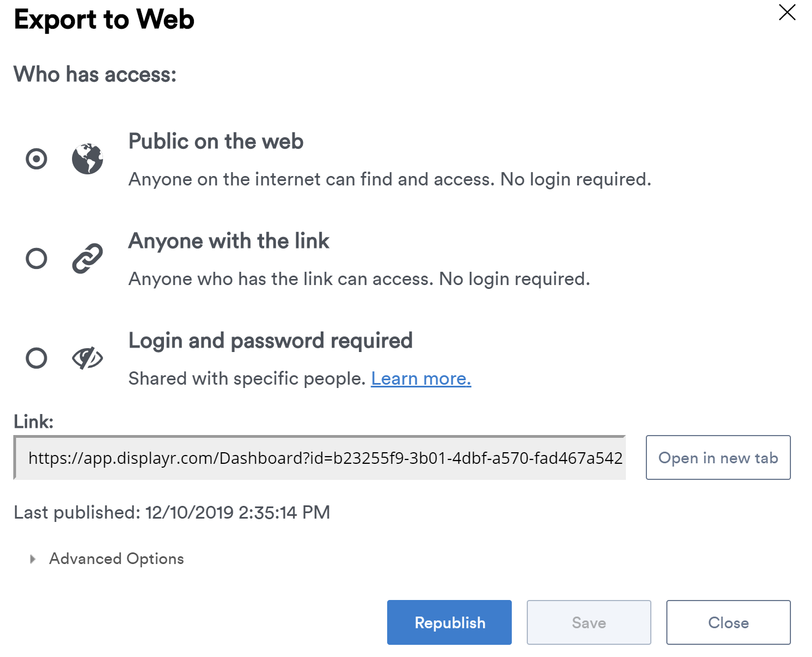Click the 'Anyone who has the link' description

point(359,279)
